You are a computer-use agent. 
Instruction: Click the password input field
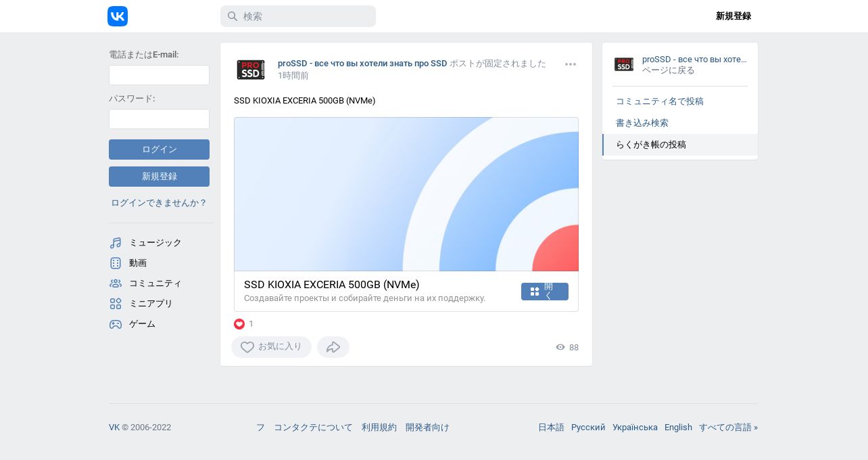click(x=159, y=119)
